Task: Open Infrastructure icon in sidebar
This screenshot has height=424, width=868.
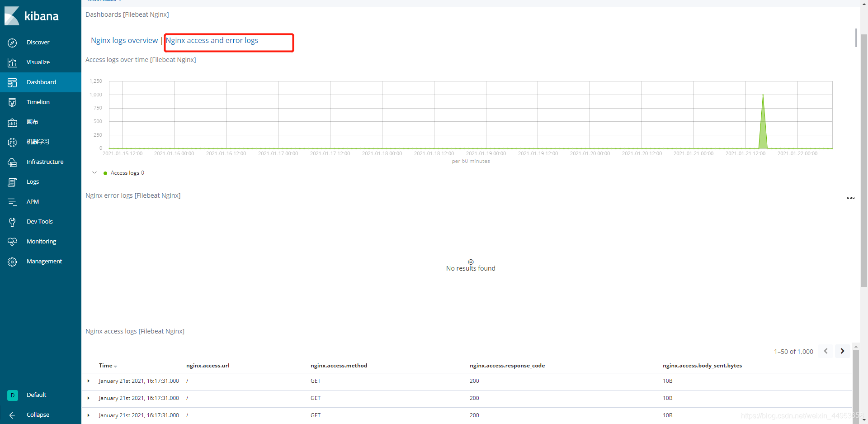Action: pyautogui.click(x=12, y=162)
